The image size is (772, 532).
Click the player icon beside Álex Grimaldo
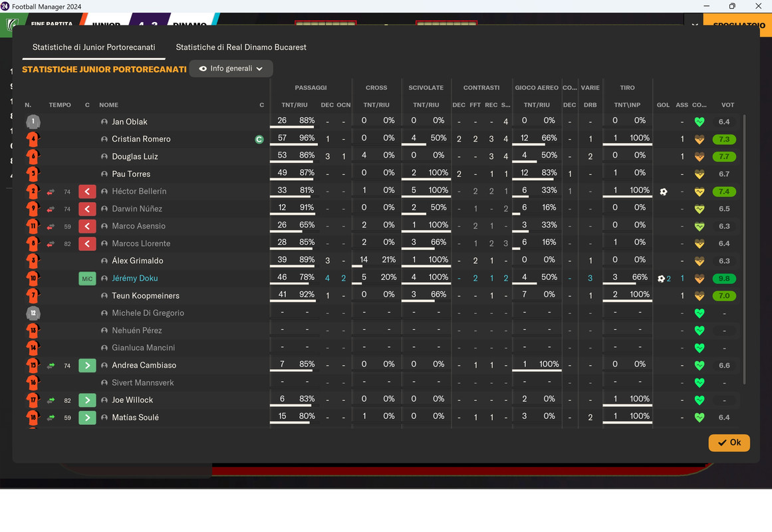click(x=104, y=261)
